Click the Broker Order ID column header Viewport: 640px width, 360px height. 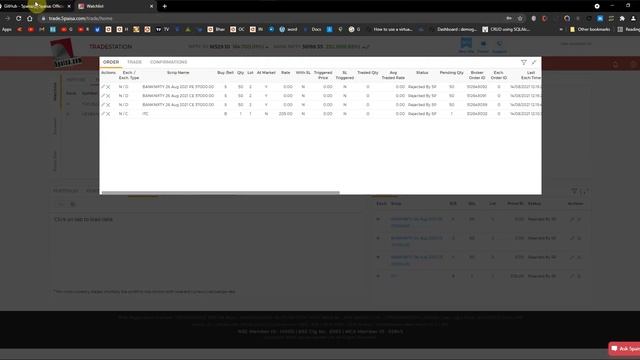[477, 75]
